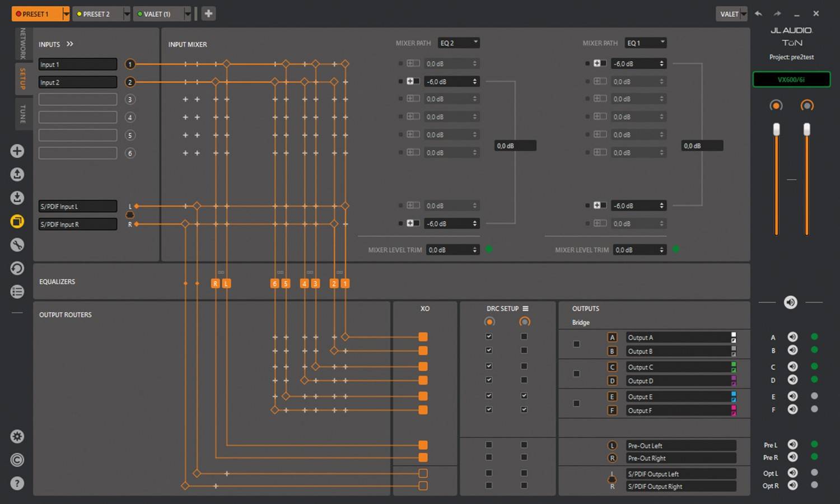This screenshot has width=840, height=504.
Task: Click the Input 1 name field
Action: click(78, 64)
